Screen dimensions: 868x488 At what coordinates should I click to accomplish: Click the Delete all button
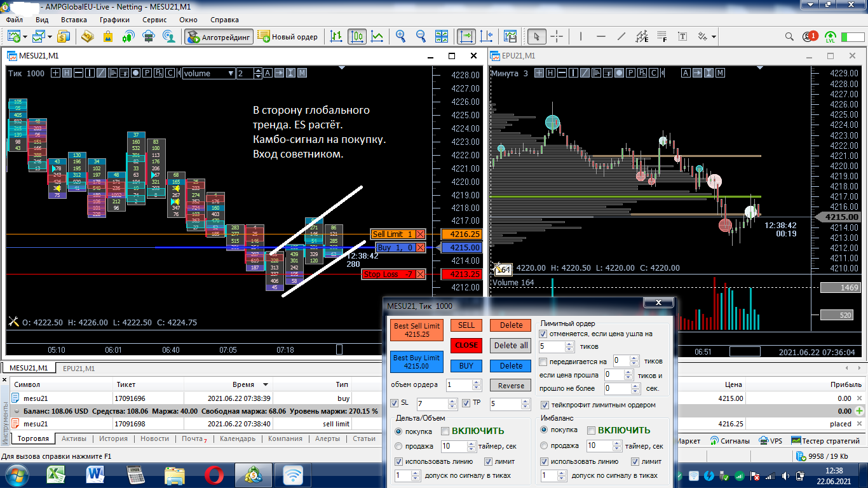pos(511,346)
